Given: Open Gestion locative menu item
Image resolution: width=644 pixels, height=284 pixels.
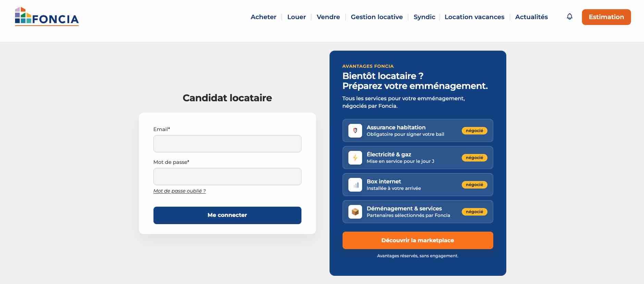Looking at the screenshot, I should pyautogui.click(x=377, y=17).
